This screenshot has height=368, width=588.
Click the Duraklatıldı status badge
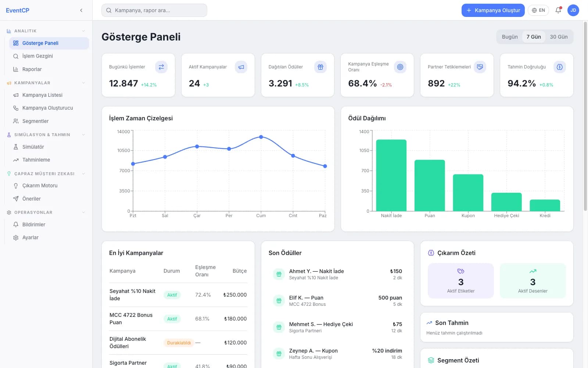tap(179, 343)
